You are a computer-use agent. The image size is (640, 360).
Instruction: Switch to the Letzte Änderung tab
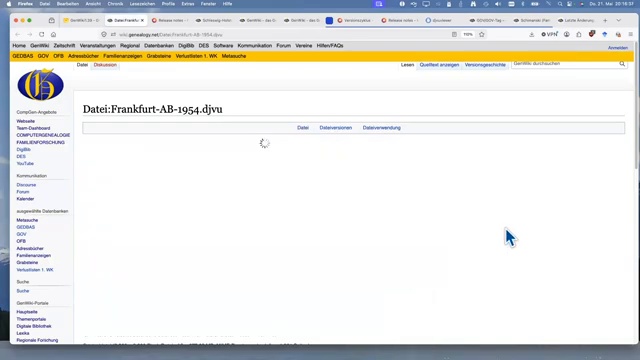576,20
